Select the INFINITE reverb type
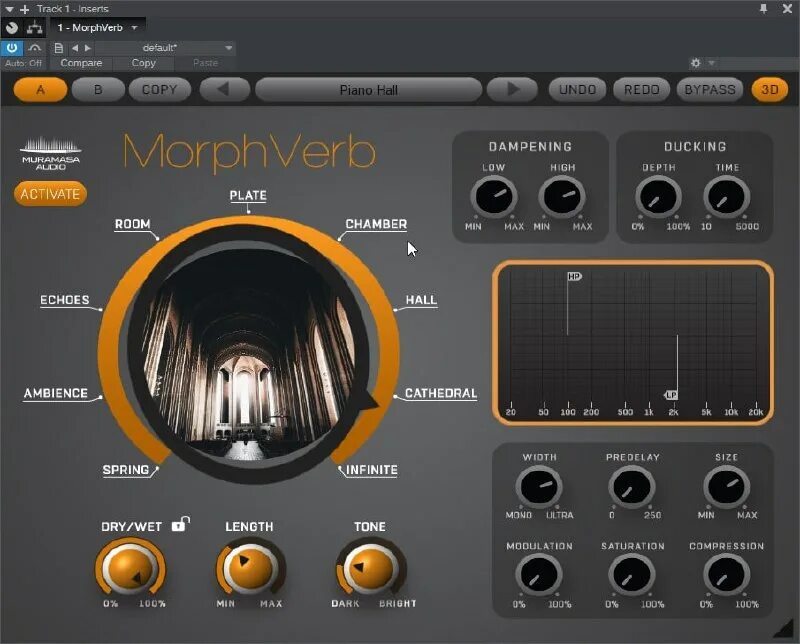Image resolution: width=800 pixels, height=644 pixels. [371, 469]
